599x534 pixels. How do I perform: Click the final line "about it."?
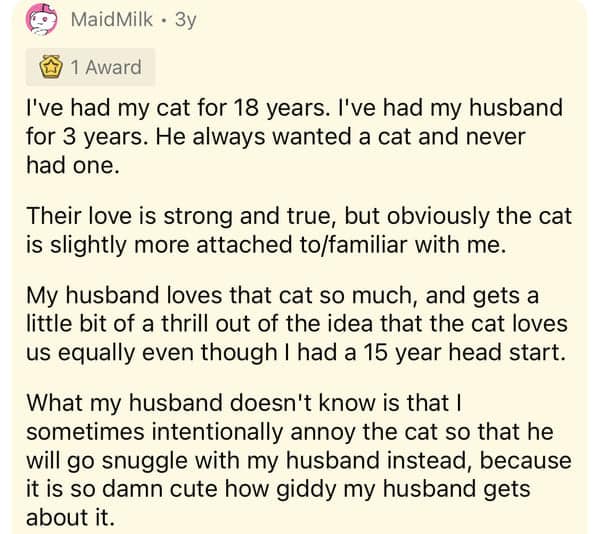pyautogui.click(x=70, y=518)
